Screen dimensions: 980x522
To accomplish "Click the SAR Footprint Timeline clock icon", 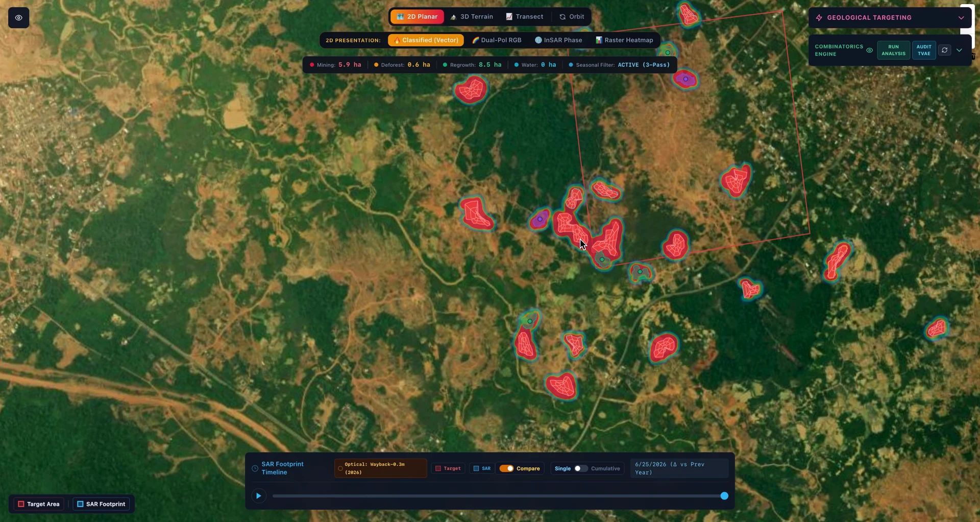I will point(255,468).
